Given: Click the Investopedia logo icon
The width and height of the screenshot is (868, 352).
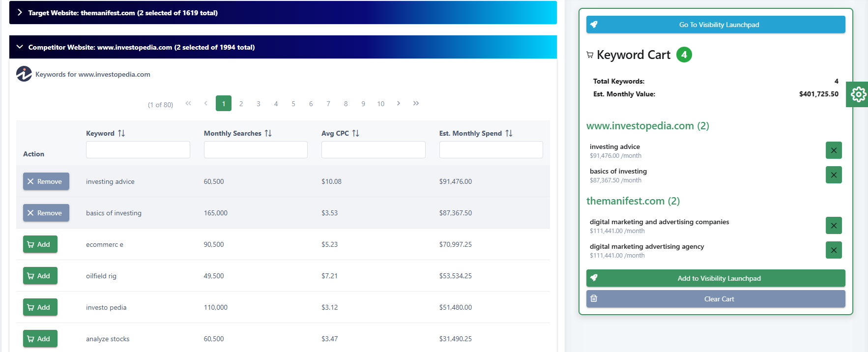Looking at the screenshot, I should [x=24, y=74].
